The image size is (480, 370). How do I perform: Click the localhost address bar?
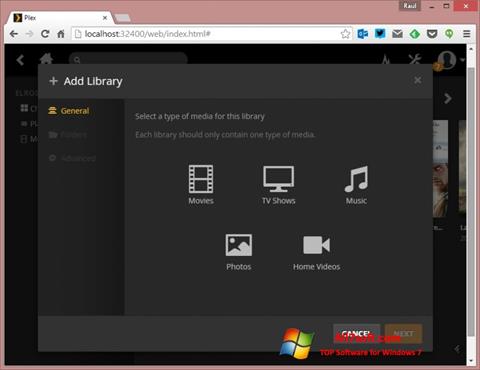(x=211, y=34)
